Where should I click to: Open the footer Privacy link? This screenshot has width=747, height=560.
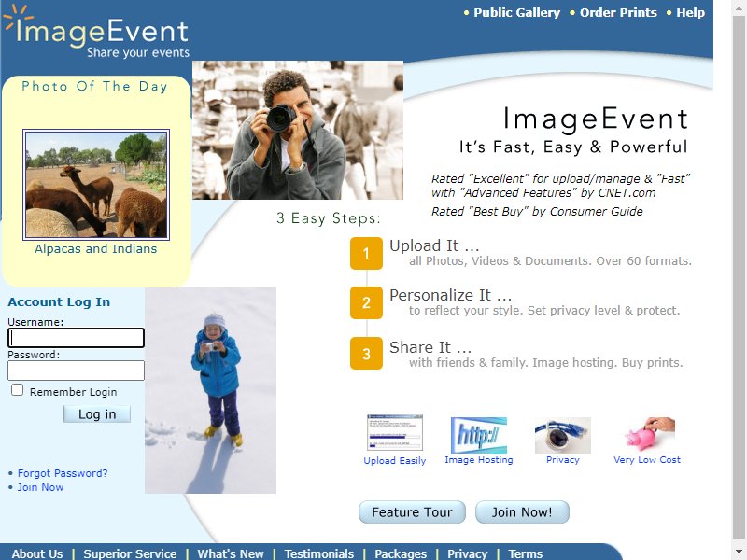[468, 553]
